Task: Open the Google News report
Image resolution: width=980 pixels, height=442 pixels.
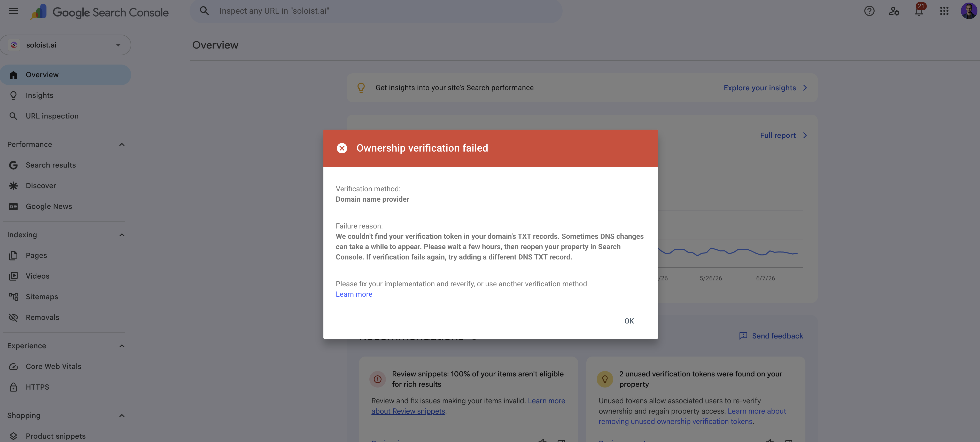Action: (49, 207)
